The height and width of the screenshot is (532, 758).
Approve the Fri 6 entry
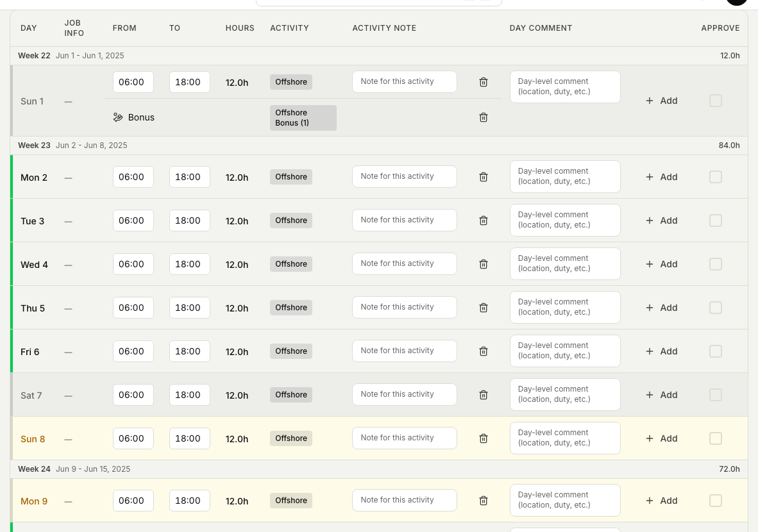(x=716, y=351)
